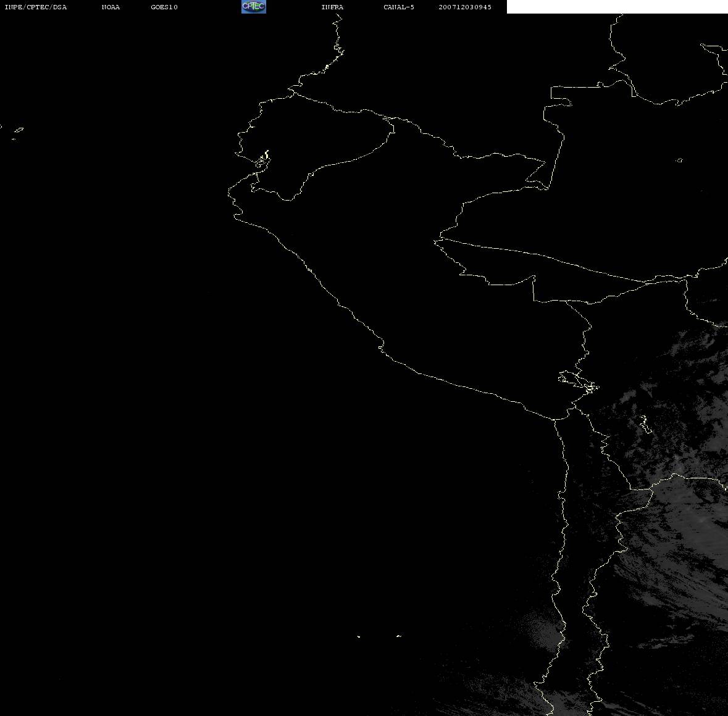Viewport: 728px width, 716px height.
Task: Click the CPTEC logo in header
Action: click(254, 7)
